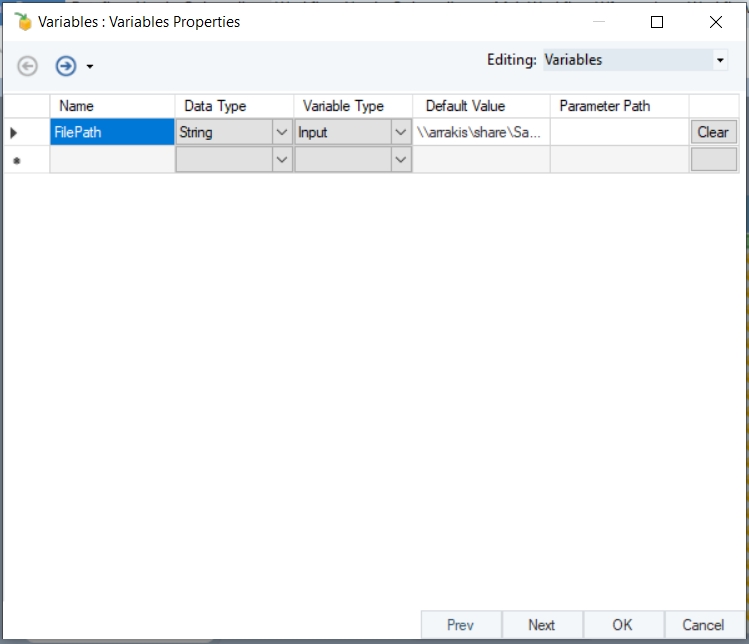The height and width of the screenshot is (644, 749).
Task: Click the Cancel button
Action: click(x=703, y=625)
